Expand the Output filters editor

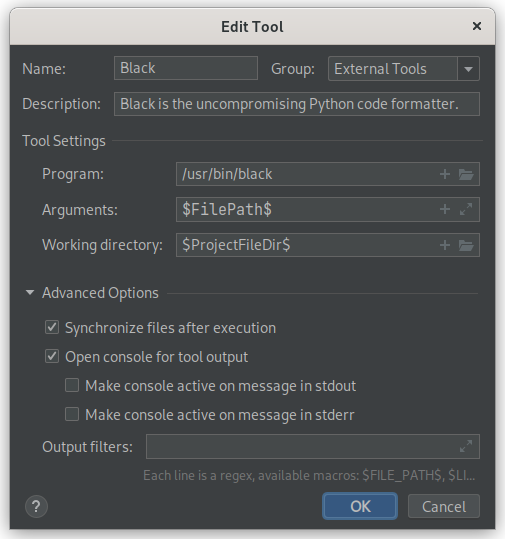coord(466,446)
